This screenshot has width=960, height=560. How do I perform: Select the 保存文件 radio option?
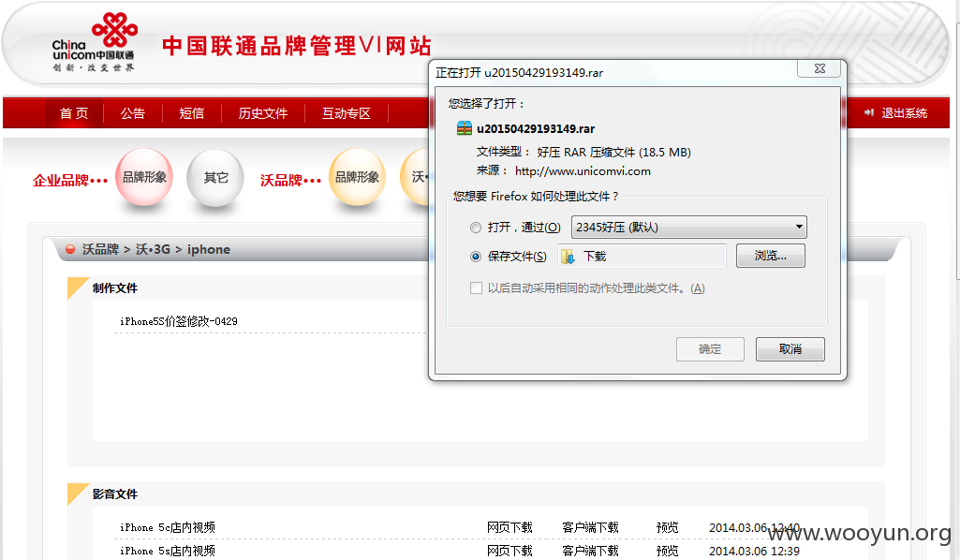coord(476,257)
